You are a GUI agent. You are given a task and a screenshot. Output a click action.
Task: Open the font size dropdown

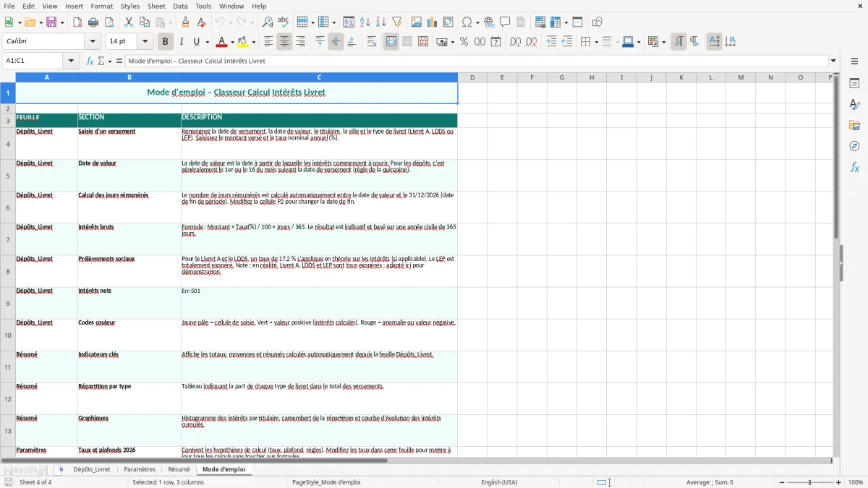(x=145, y=42)
